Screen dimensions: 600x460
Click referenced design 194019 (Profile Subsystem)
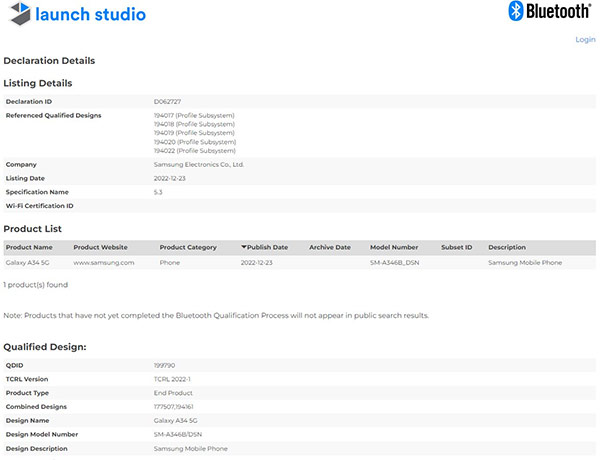coord(194,133)
